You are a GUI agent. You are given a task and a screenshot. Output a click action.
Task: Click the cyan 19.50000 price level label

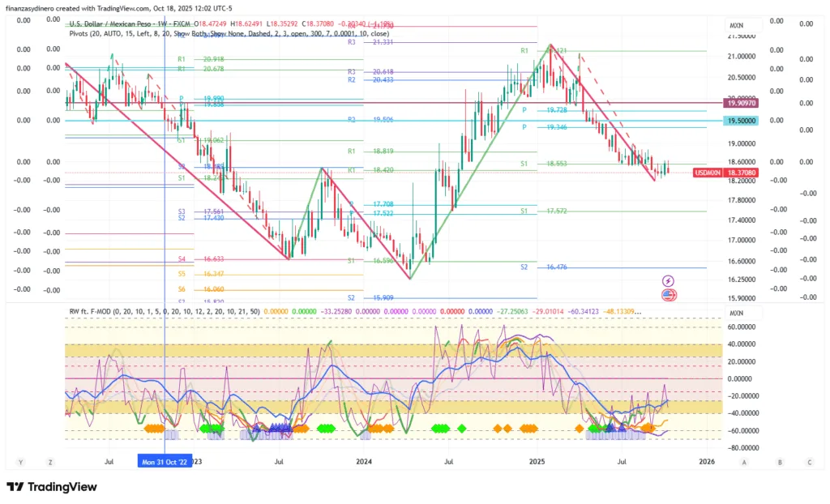point(742,120)
